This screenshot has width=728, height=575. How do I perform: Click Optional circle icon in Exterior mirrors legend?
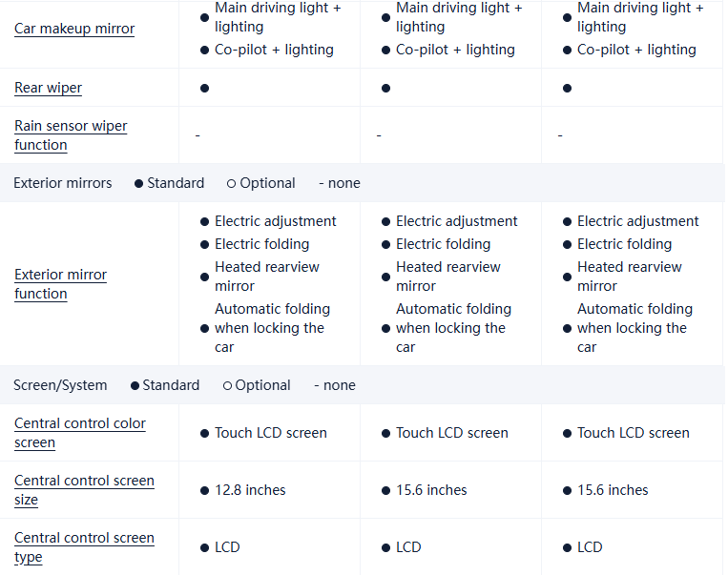click(232, 183)
